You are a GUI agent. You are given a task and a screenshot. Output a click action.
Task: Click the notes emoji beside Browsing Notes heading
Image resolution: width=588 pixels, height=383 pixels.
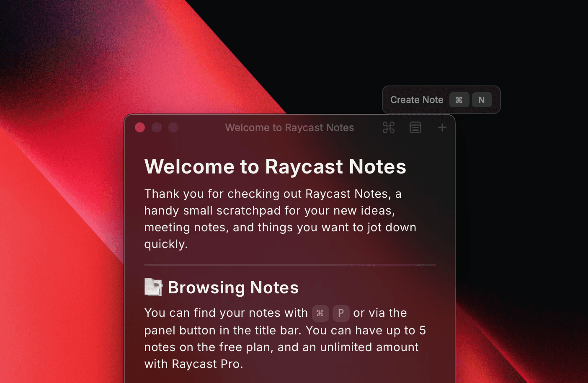(x=153, y=287)
